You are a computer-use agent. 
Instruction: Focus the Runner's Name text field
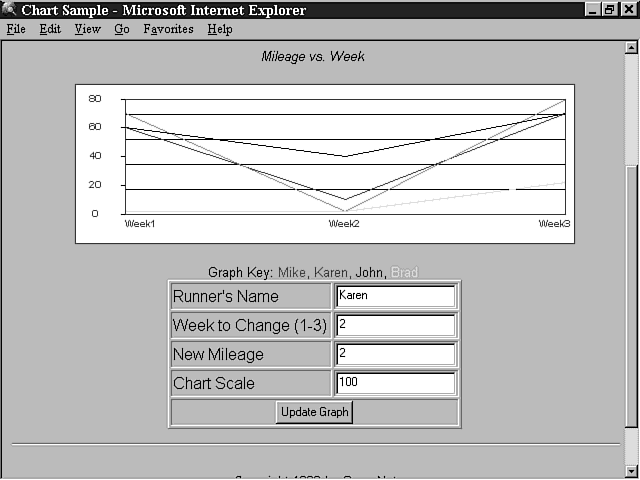click(395, 296)
